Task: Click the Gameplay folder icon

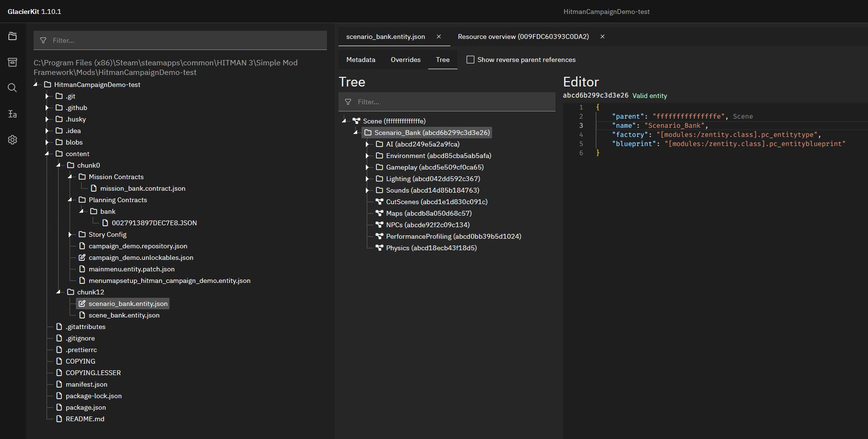Action: point(379,167)
